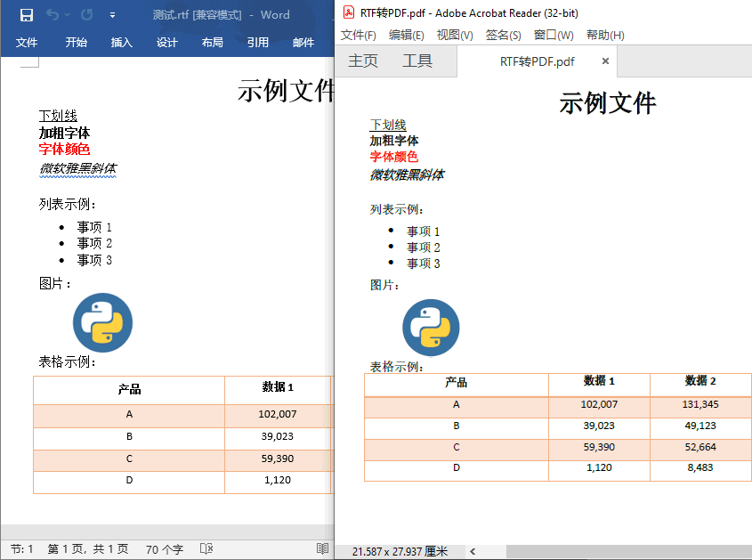This screenshot has height=560, width=752.
Task: Open the 视图(V) menu in Acrobat
Action: [455, 35]
